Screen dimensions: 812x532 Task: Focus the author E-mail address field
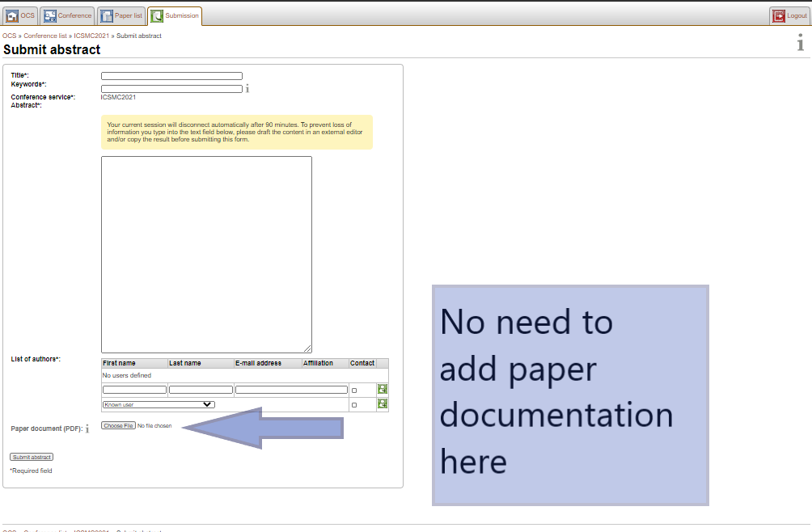[x=291, y=390]
